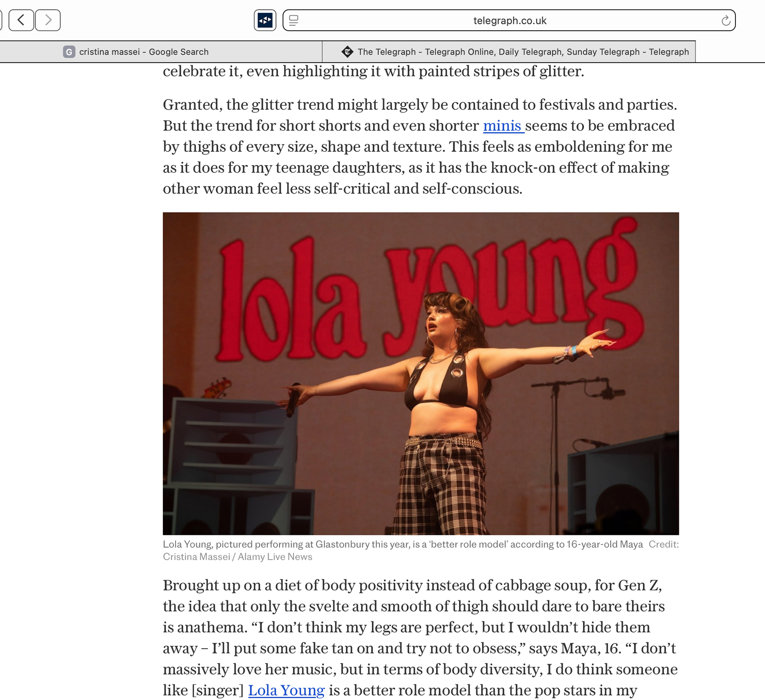Click the line 'celebrate it, even highlighting it'

coord(373,71)
